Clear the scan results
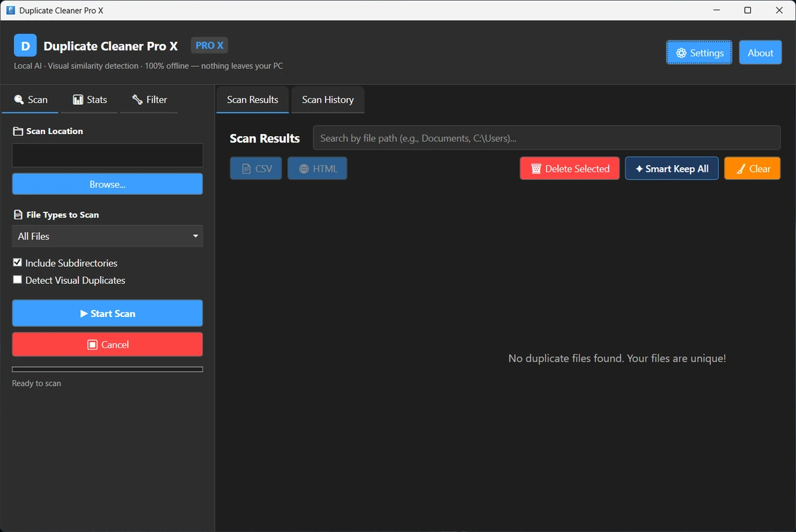Image resolution: width=796 pixels, height=532 pixels. click(752, 168)
